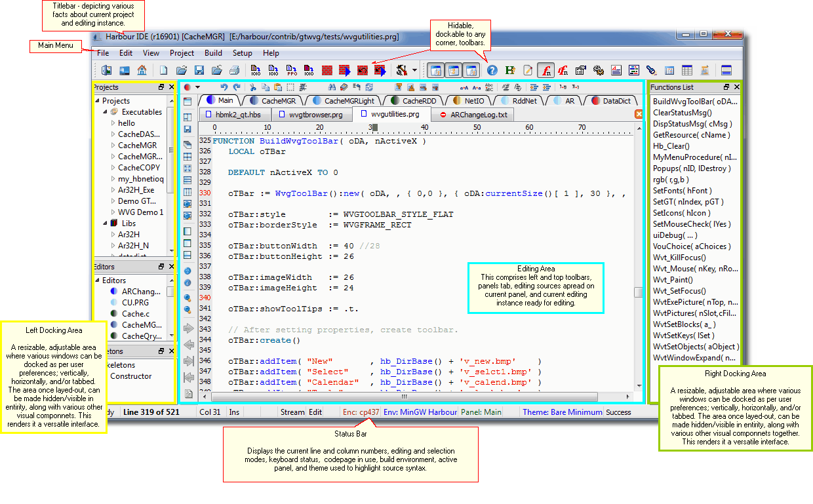Screen dimensions: 813x504
Task: Collapse the Executables tree node
Action: 105,112
